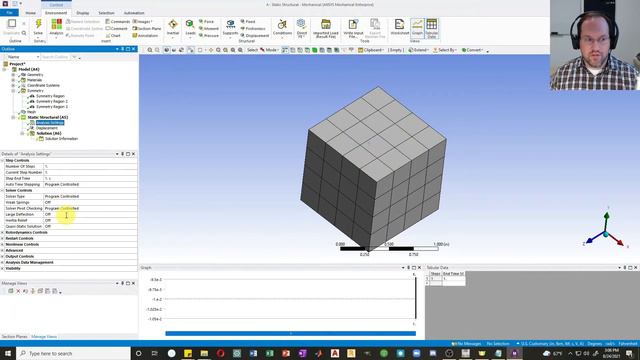Switch to the Home ribbon tab

click(30, 13)
